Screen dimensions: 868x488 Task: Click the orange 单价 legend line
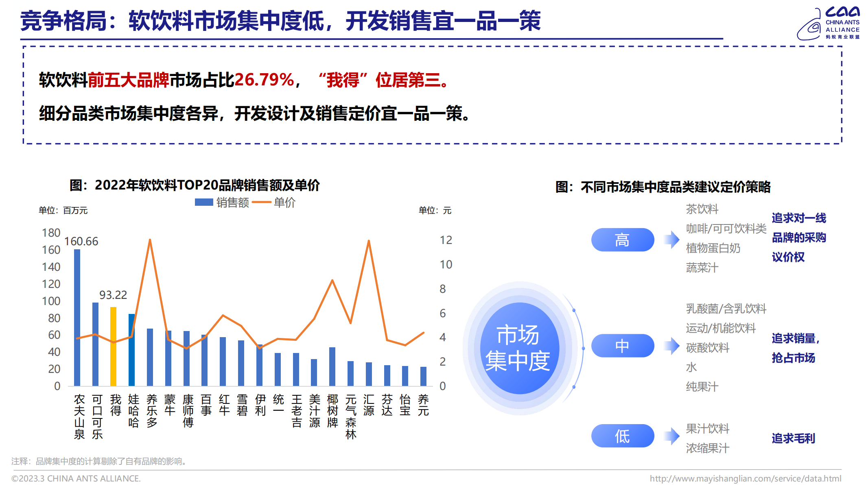click(261, 202)
